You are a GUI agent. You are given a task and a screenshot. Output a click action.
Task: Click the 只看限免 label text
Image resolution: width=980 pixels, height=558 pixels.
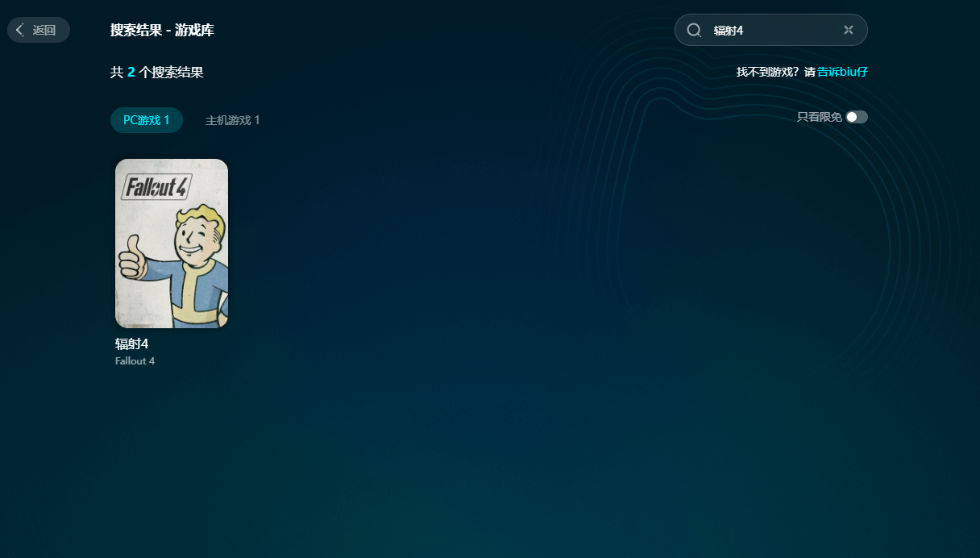[819, 117]
